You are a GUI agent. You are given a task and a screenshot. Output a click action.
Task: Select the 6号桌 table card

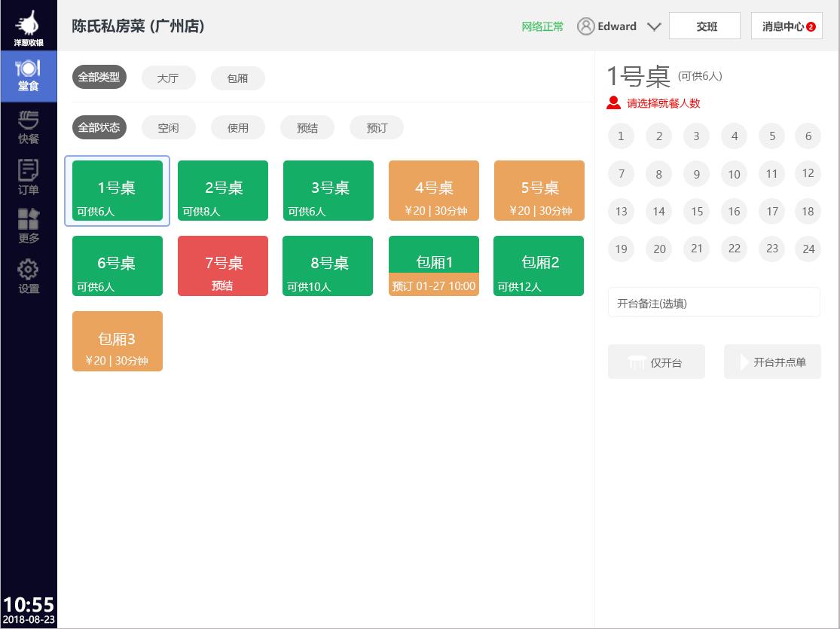click(x=118, y=266)
